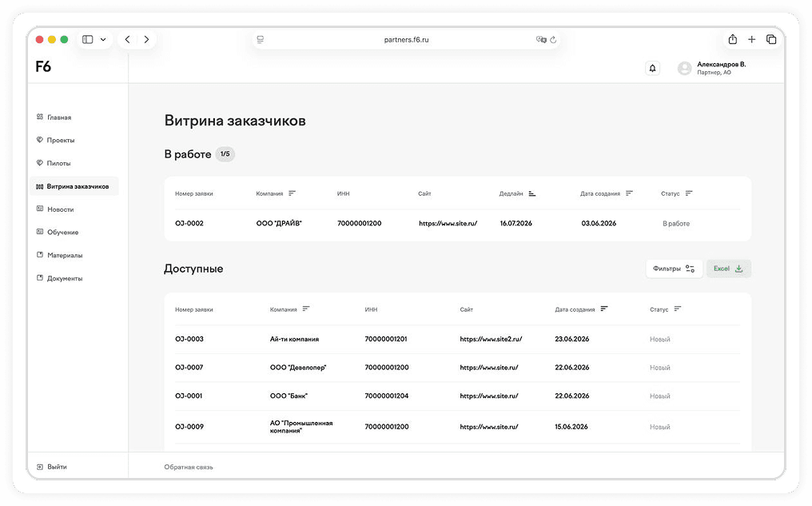This screenshot has height=506, width=812.
Task: Click the ООО "Банк" cell
Action: [x=289, y=396]
